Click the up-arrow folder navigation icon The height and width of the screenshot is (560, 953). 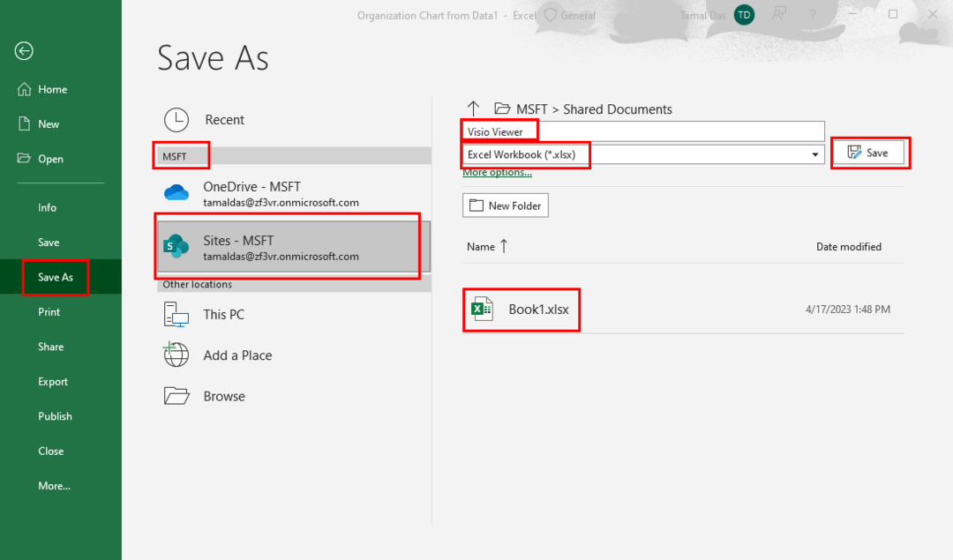click(x=473, y=108)
